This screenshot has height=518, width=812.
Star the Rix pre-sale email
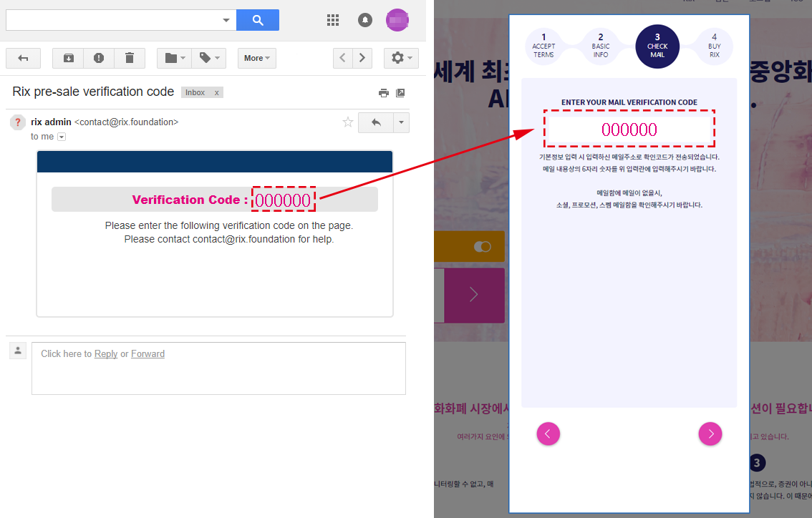347,122
